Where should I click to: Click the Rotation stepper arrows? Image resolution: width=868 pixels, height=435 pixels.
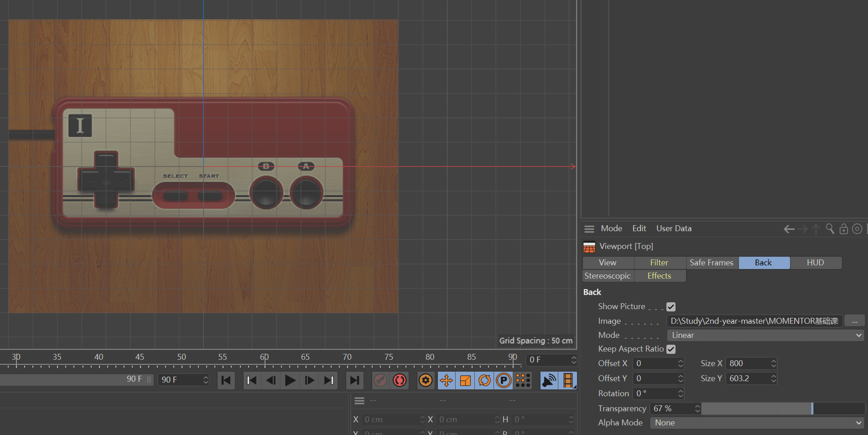point(681,394)
